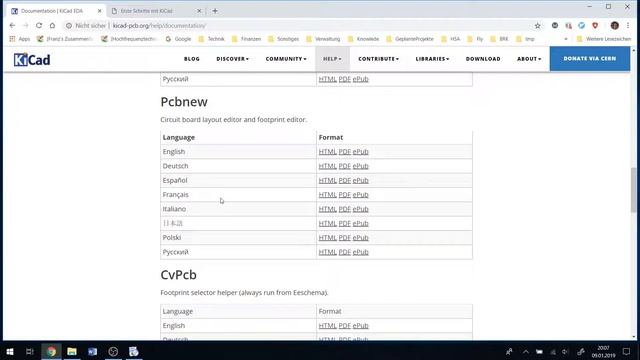Select the CvPcb heading text
This screenshot has height=360, width=640.
(178, 275)
